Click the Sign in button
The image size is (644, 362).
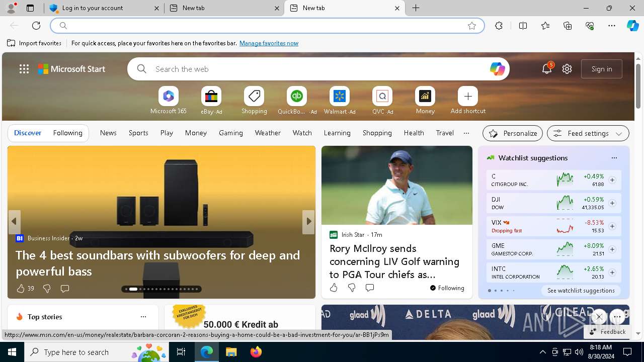602,69
